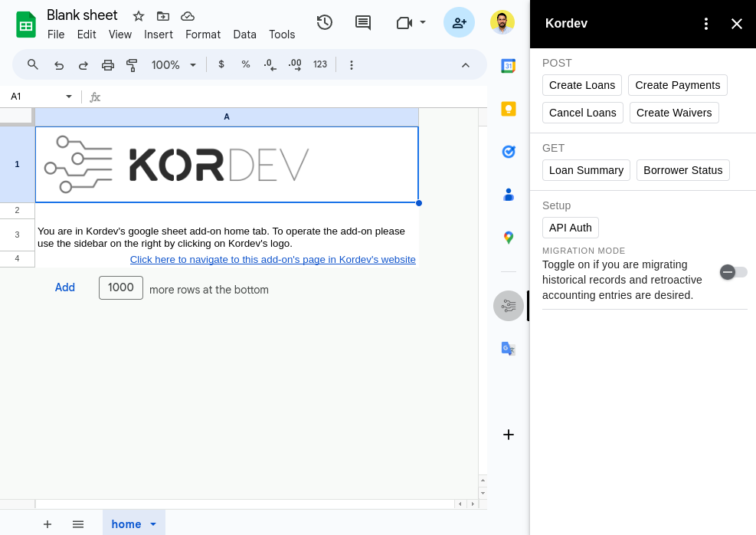Select column A header
This screenshot has height=535, width=756.
pyautogui.click(x=227, y=117)
